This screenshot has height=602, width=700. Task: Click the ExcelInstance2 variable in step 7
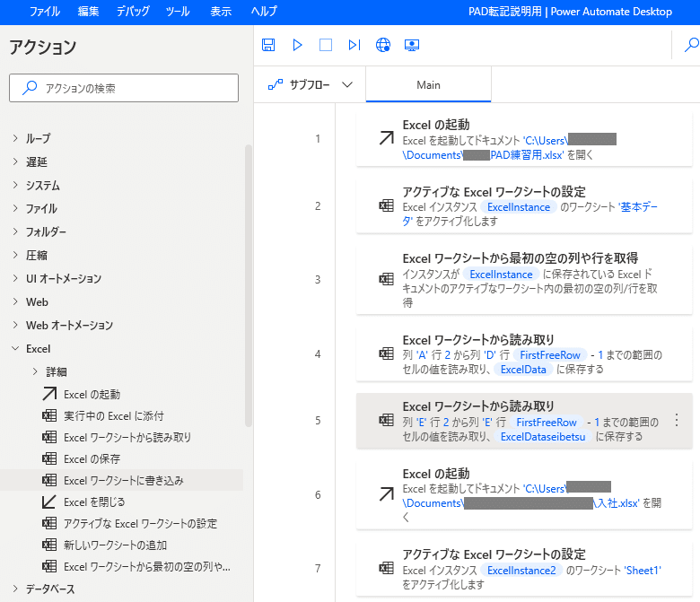coord(521,571)
